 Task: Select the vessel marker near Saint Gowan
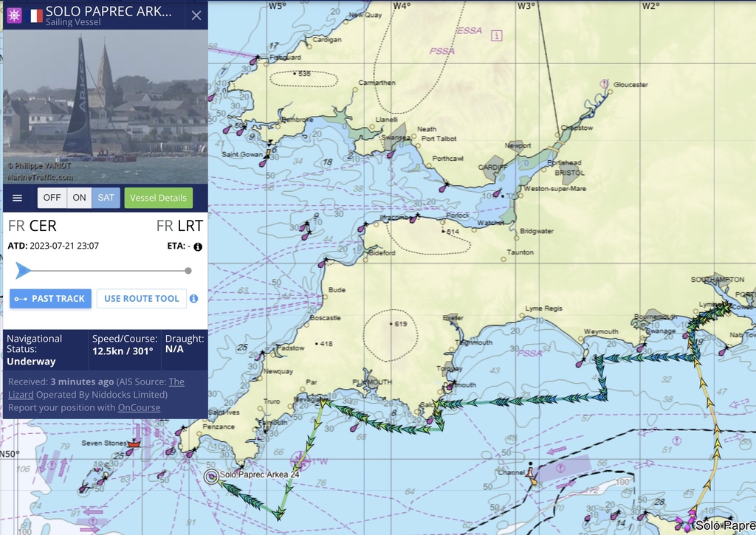(x=264, y=162)
